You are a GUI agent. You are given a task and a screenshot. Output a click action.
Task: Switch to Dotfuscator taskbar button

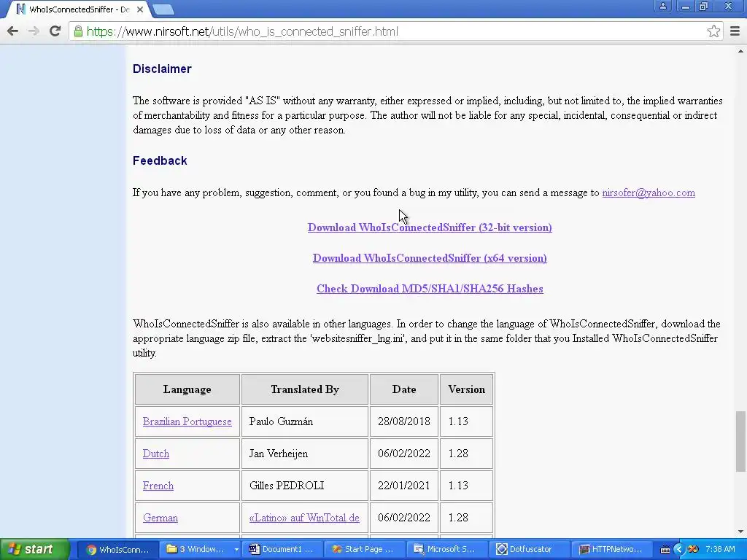[528, 550]
